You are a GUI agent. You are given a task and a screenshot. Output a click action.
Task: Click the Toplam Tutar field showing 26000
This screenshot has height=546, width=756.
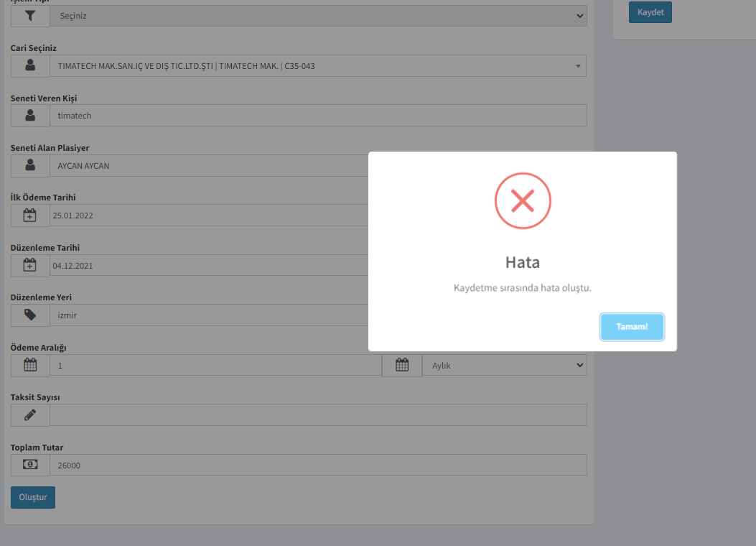318,465
